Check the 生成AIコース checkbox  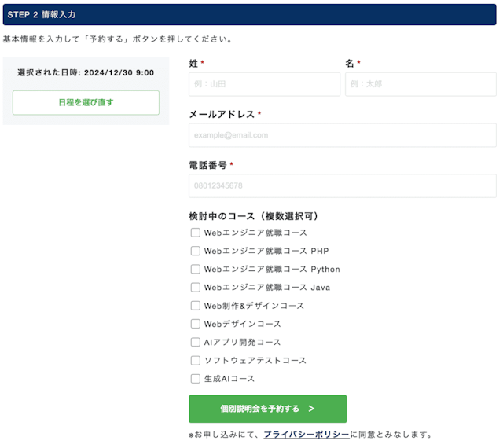tap(196, 379)
